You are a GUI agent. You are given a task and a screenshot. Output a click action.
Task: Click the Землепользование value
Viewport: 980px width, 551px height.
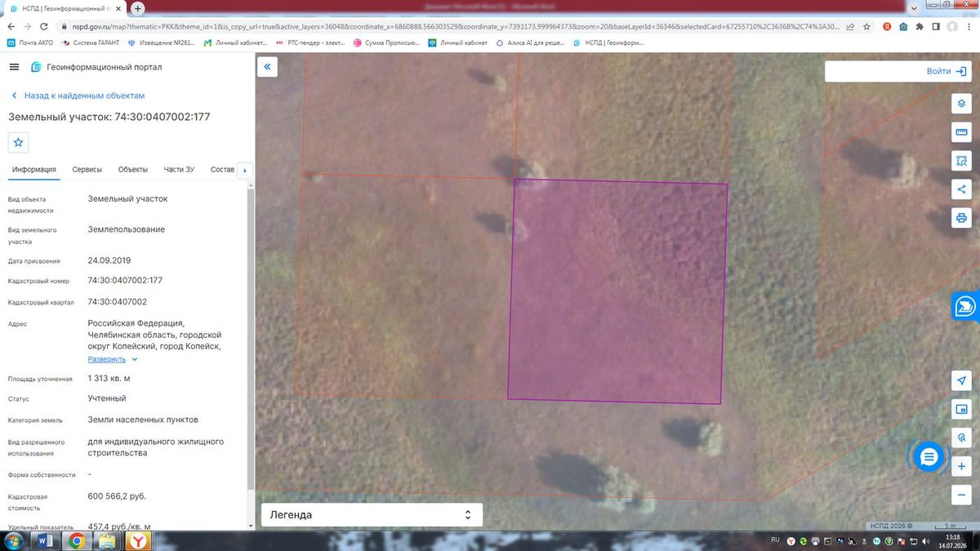[127, 229]
